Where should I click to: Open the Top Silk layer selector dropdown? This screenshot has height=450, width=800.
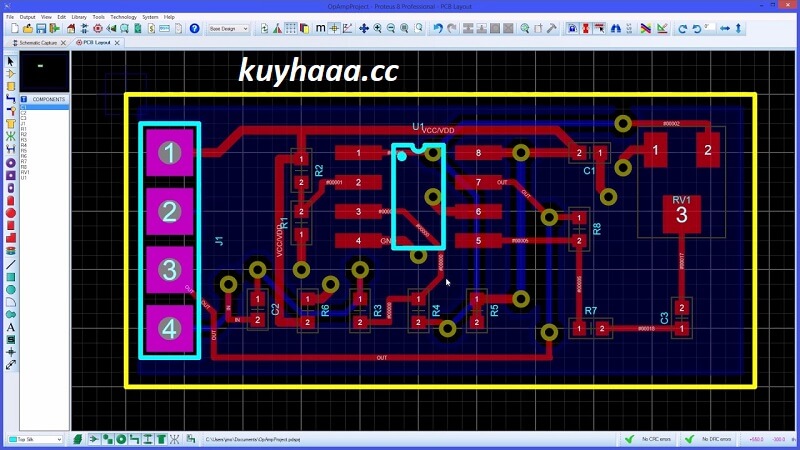[35, 439]
